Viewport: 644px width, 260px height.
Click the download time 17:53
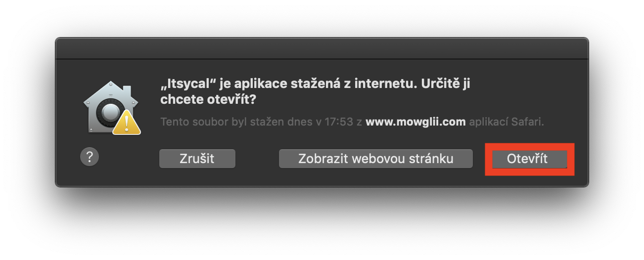(x=339, y=122)
